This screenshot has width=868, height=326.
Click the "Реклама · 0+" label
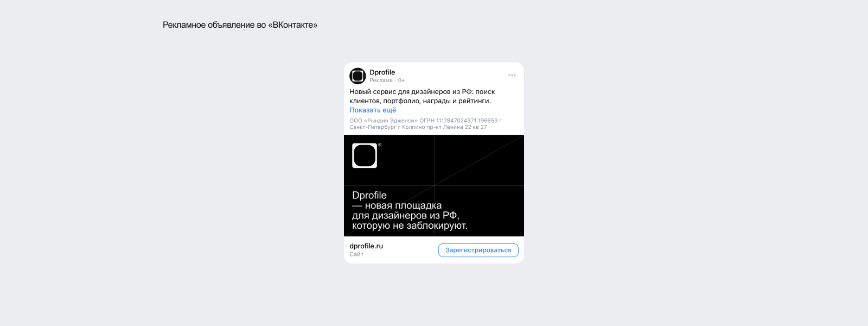tap(387, 80)
